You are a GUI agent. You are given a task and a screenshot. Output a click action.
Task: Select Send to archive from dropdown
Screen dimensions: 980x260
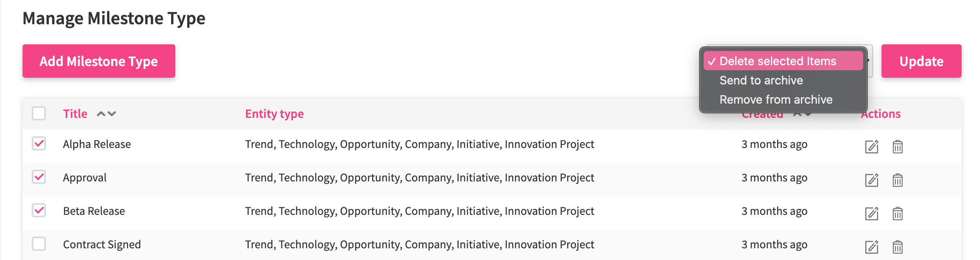point(761,80)
